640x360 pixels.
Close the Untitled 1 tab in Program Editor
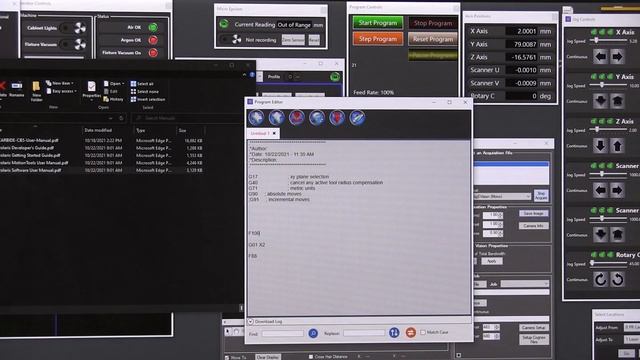[274, 133]
